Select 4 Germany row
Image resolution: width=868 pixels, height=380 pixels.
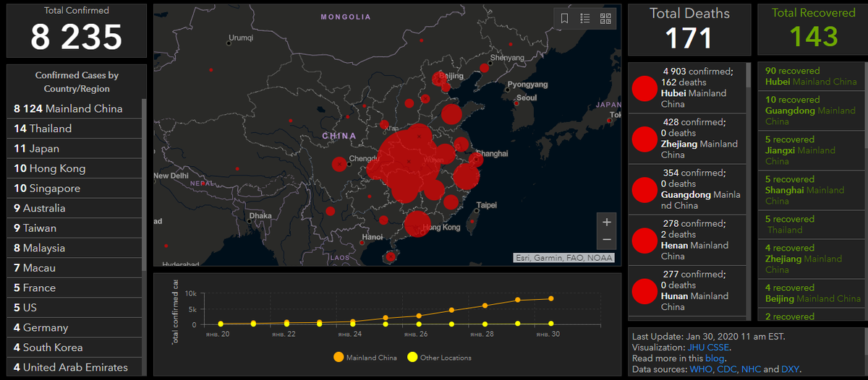tap(75, 327)
